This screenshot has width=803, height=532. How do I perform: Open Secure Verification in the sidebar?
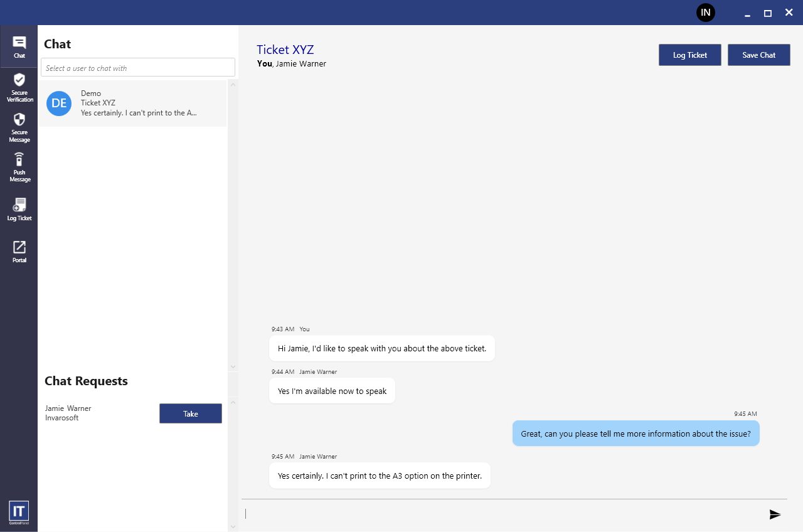19,87
